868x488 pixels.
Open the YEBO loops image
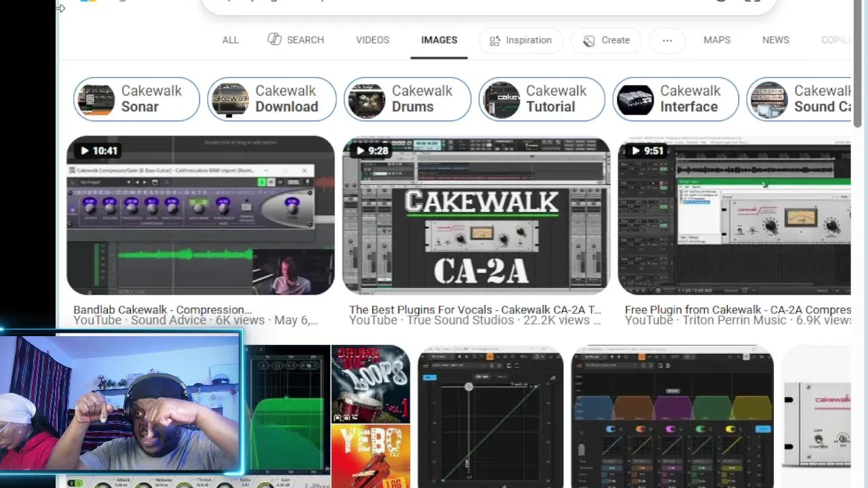pyautogui.click(x=370, y=456)
